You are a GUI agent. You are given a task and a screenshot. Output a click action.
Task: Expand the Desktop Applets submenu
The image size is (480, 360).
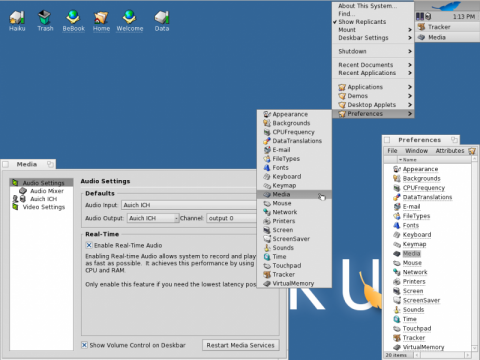[x=373, y=105]
